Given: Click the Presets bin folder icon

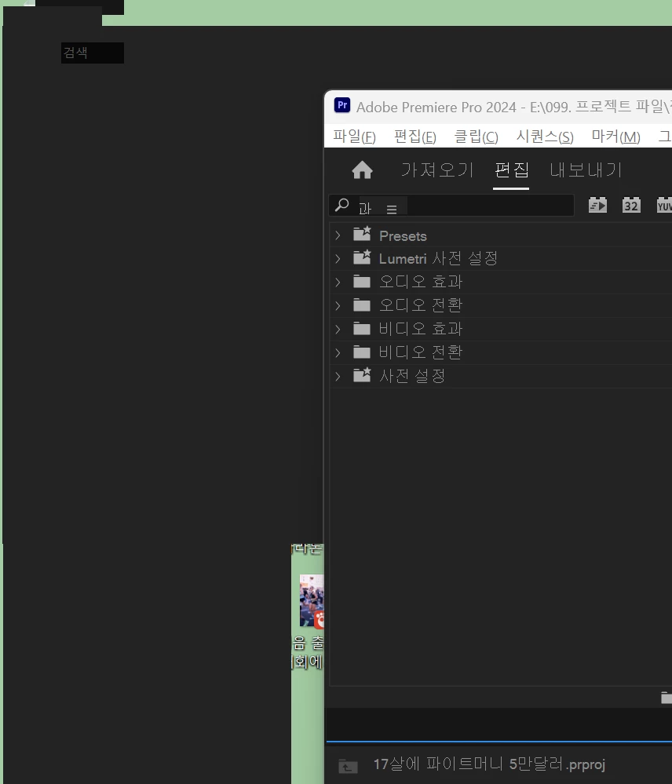Looking at the screenshot, I should click(362, 234).
